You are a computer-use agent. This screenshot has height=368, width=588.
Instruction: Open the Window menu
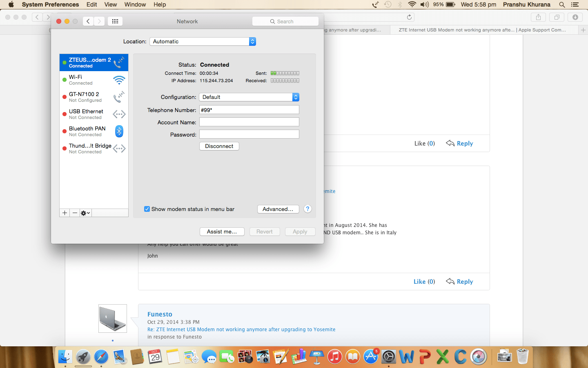pos(135,4)
